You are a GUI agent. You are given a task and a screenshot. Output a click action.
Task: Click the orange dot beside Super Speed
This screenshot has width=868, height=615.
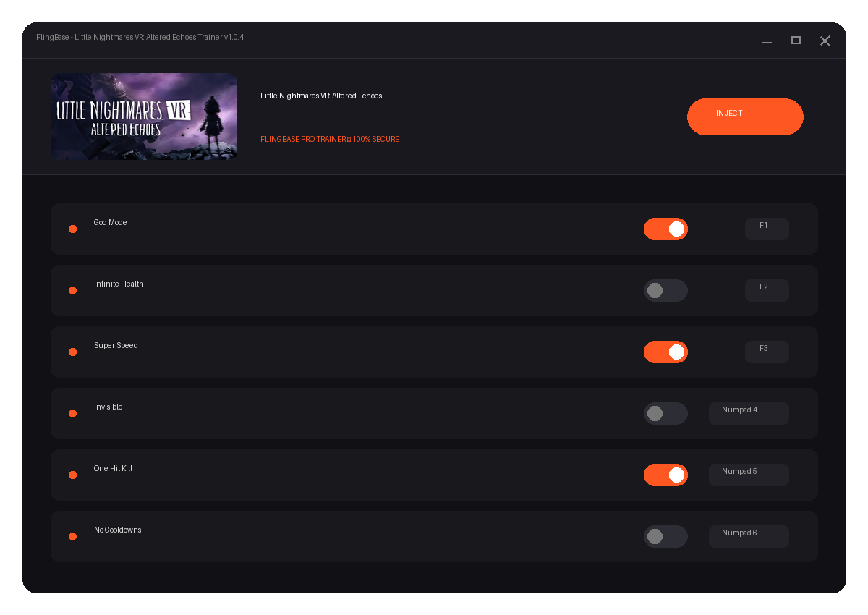pos(72,352)
